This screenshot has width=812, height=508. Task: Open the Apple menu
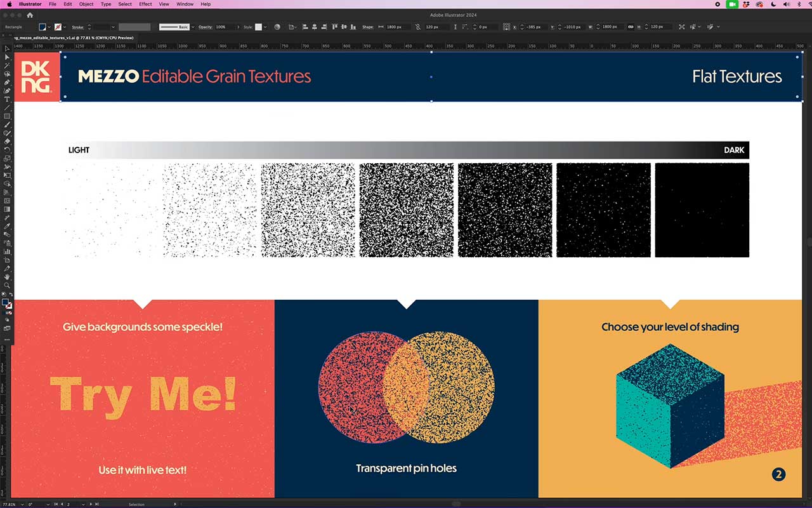(9, 4)
